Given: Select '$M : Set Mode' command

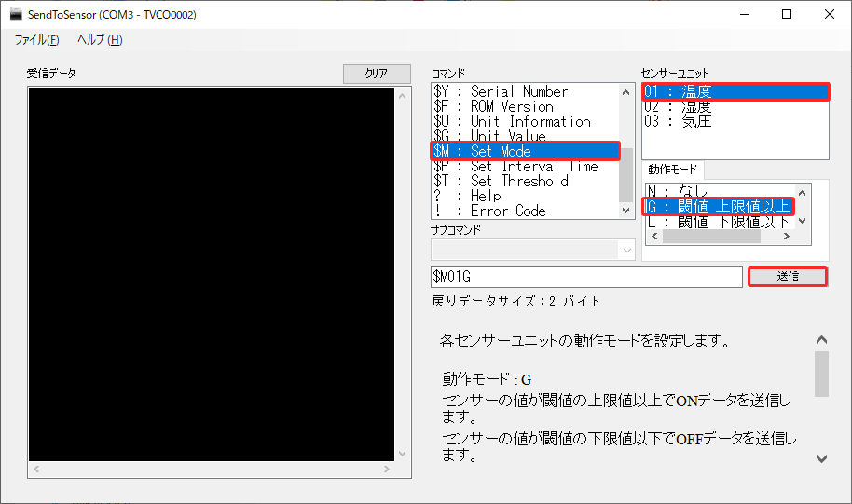Looking at the screenshot, I should 526,151.
